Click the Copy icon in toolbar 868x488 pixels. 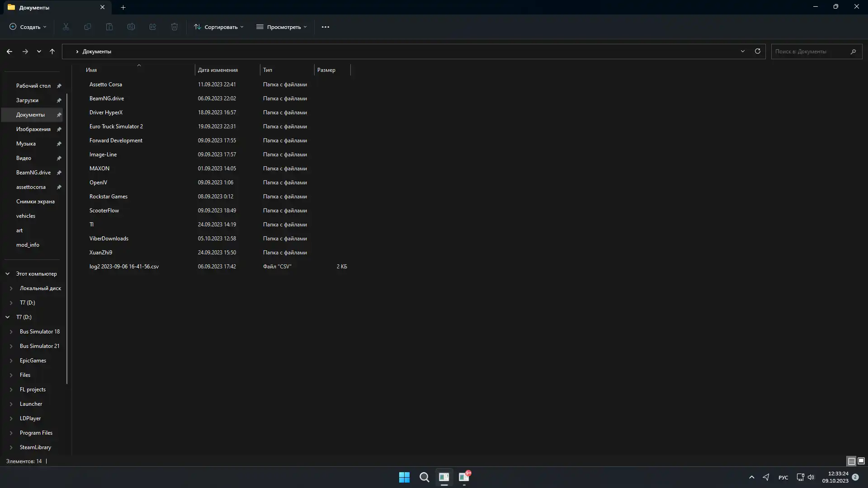coord(87,27)
